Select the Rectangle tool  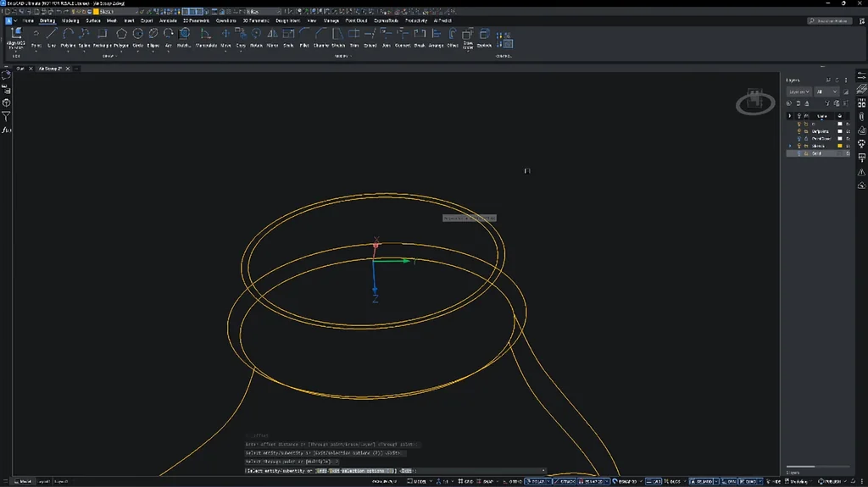(102, 37)
